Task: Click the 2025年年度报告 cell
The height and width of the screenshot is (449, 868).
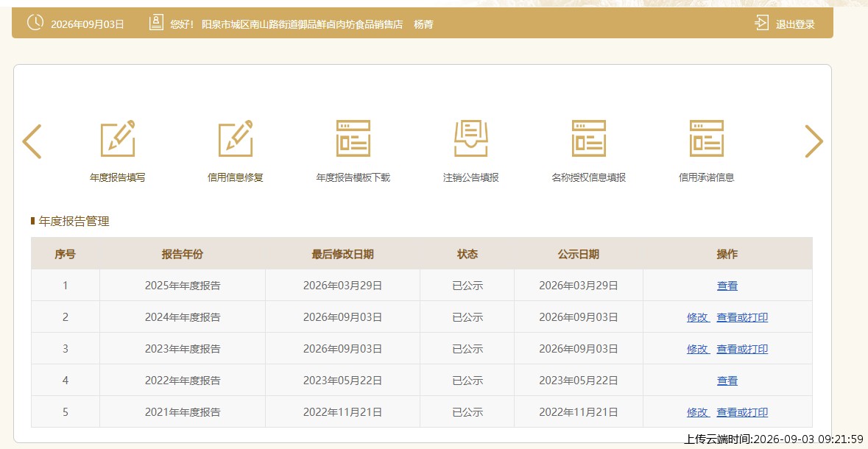Action: 183,286
